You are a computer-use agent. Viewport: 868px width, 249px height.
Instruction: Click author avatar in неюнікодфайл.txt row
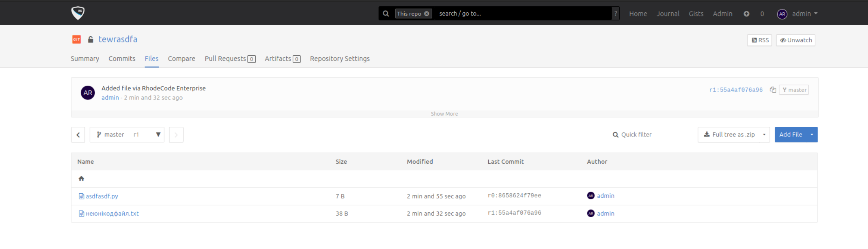[591, 213]
